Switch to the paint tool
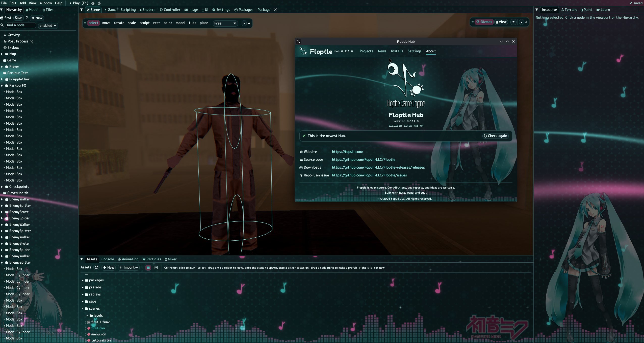This screenshot has width=644, height=343. point(168,23)
